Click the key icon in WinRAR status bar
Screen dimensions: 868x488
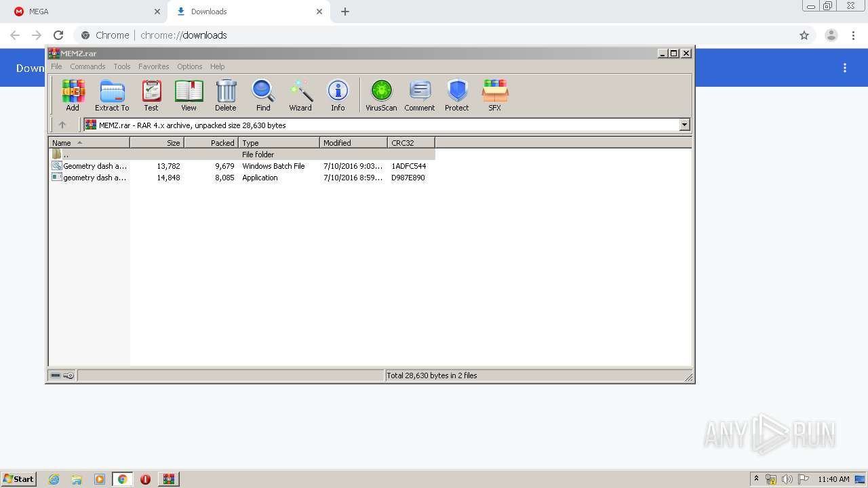tap(68, 375)
